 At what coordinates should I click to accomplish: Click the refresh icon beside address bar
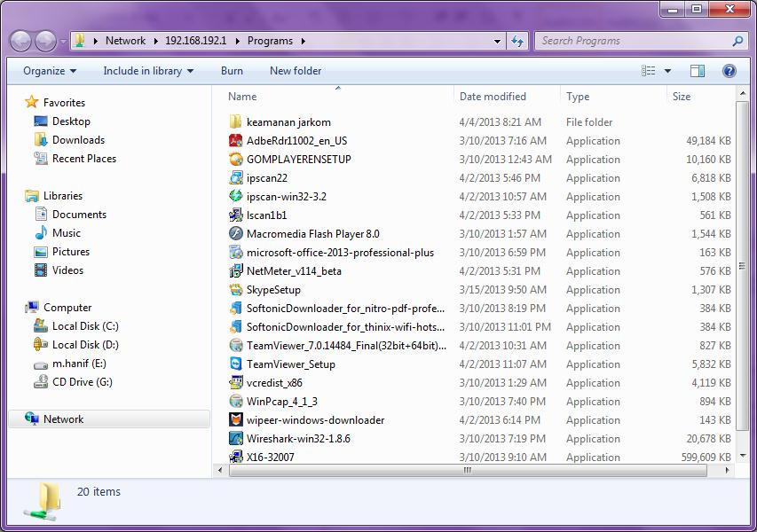tap(517, 41)
